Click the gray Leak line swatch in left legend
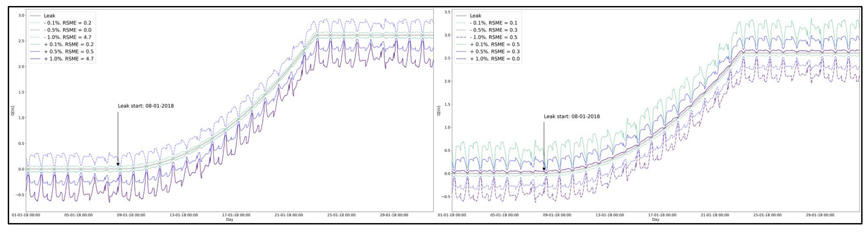 pyautogui.click(x=35, y=16)
